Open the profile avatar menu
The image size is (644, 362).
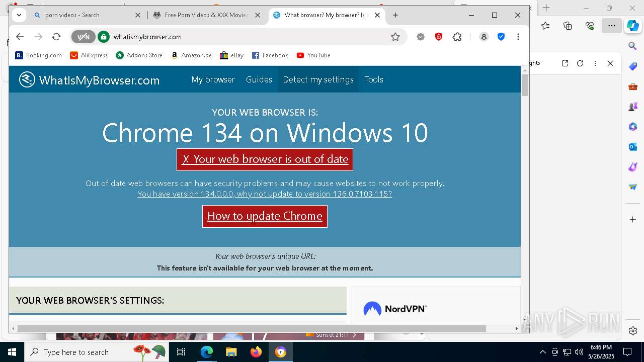click(484, 37)
